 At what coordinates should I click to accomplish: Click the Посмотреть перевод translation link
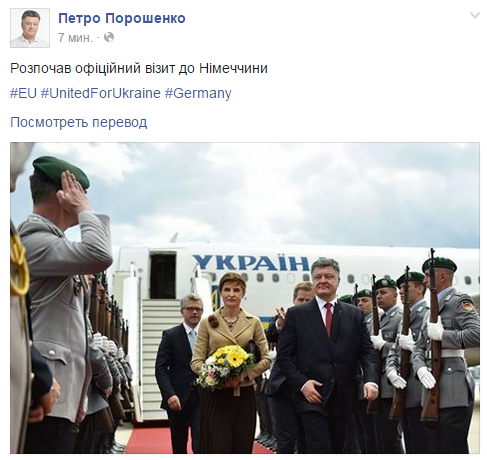click(x=79, y=122)
